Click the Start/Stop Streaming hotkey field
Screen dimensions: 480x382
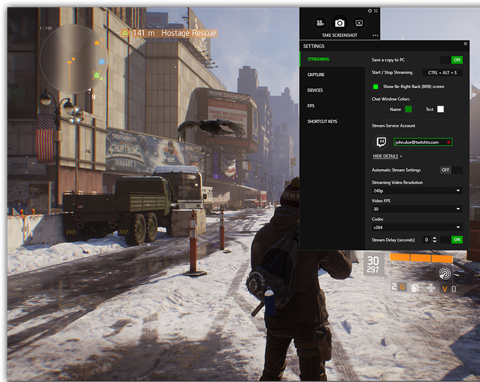442,73
